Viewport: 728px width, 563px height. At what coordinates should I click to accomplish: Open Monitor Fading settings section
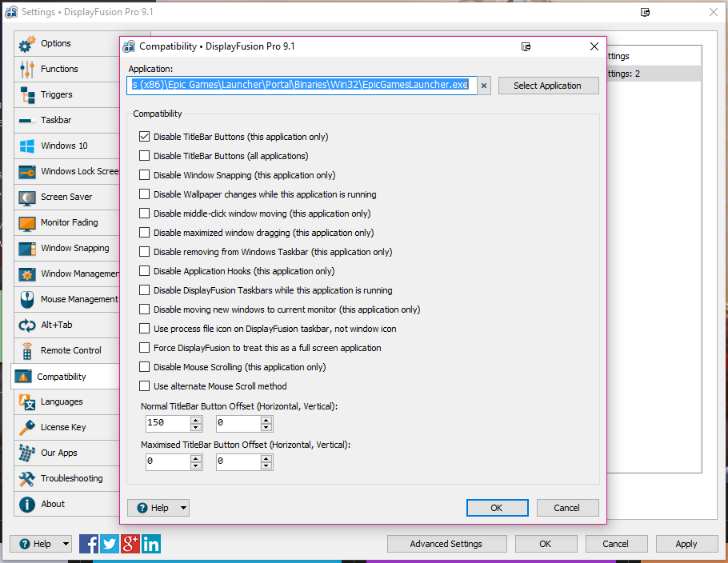[69, 222]
